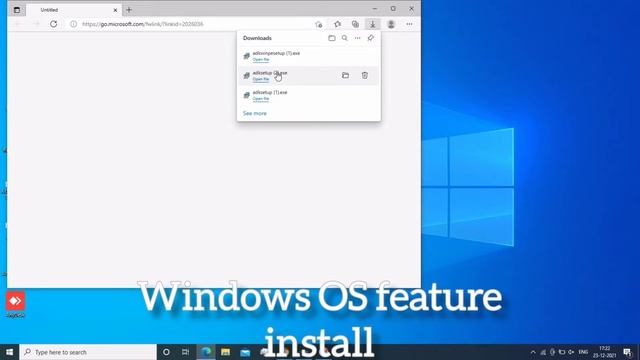Select the adkwinpesetup (1).exe file name
The width and height of the screenshot is (640, 360).
click(x=276, y=53)
